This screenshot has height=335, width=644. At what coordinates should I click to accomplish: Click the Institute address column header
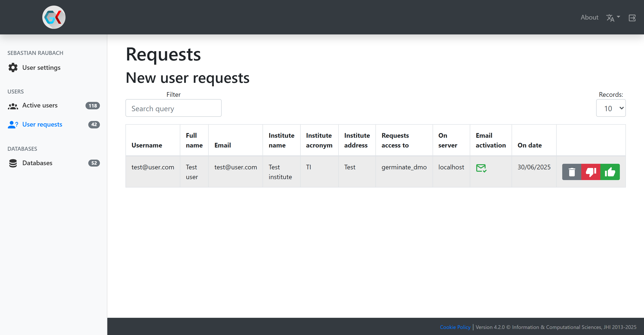[357, 140]
